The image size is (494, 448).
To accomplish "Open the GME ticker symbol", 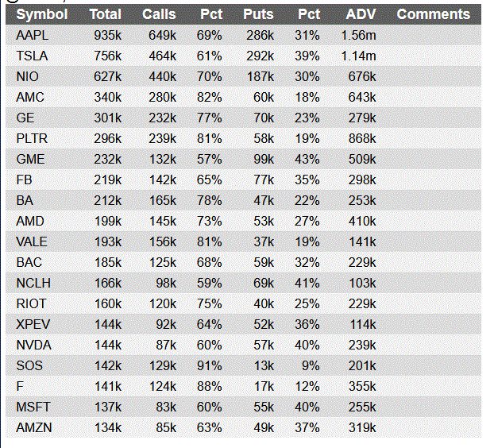I will (x=30, y=159).
